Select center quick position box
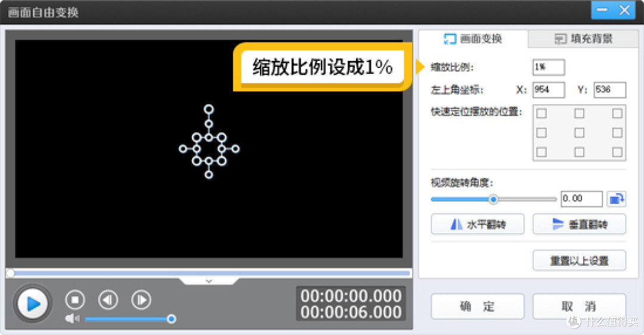This screenshot has height=335, width=644. click(x=579, y=132)
